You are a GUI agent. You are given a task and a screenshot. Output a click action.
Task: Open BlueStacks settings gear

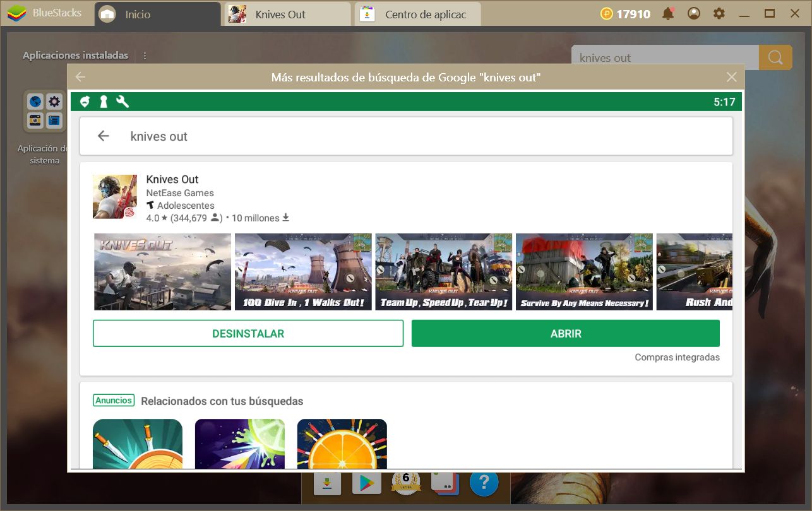(x=719, y=13)
